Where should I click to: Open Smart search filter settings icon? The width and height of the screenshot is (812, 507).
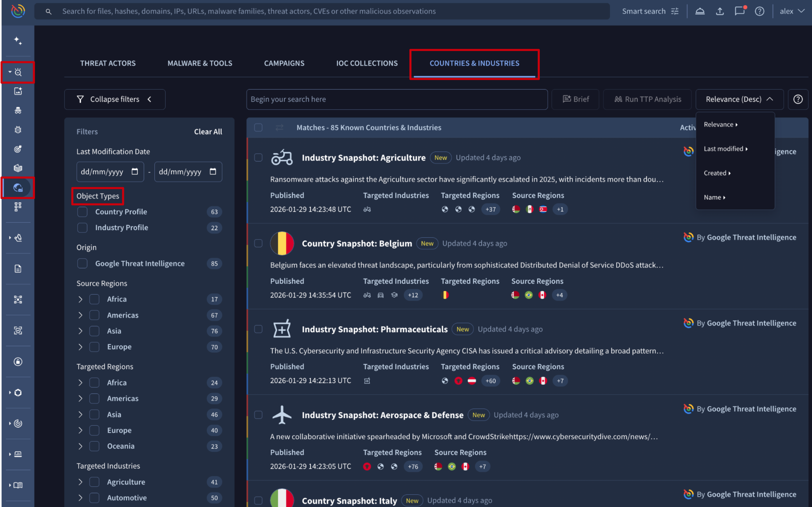[x=675, y=11]
